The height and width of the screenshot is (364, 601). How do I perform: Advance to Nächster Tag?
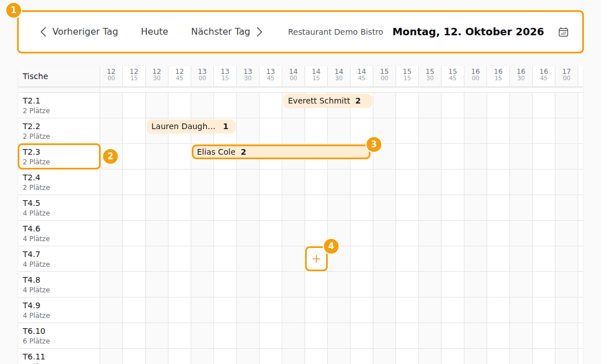click(x=227, y=32)
